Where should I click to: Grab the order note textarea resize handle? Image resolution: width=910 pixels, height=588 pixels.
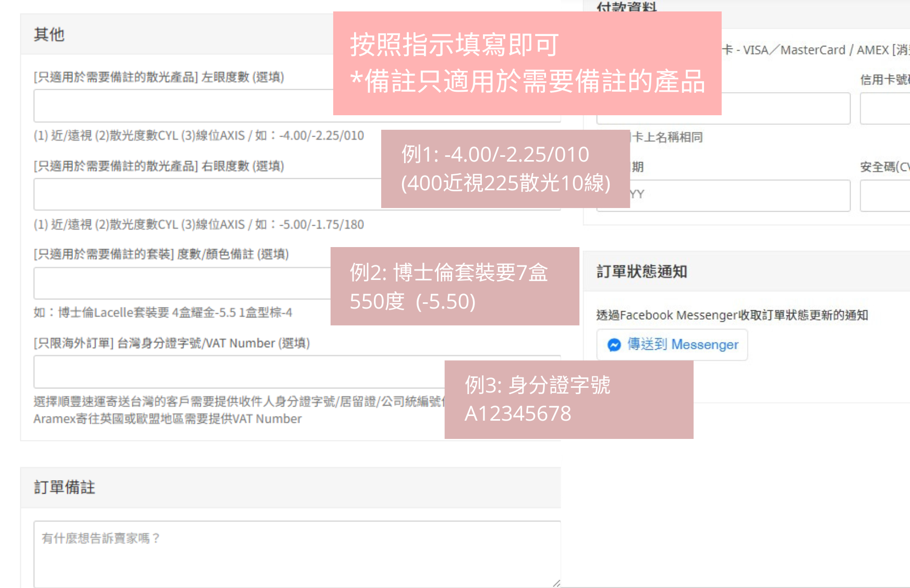(556, 583)
